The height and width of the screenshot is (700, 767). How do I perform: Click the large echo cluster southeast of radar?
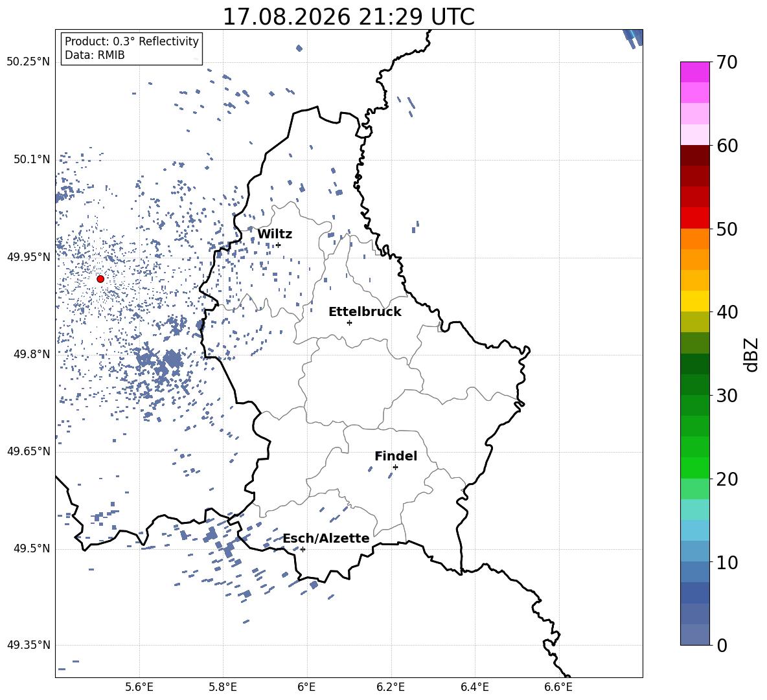[x=161, y=364]
